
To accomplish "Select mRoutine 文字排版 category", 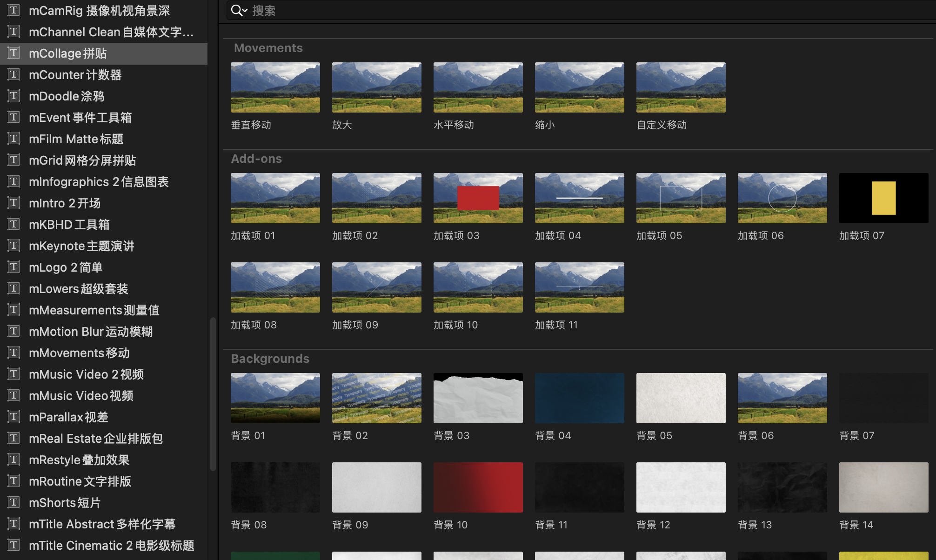I will [104, 481].
